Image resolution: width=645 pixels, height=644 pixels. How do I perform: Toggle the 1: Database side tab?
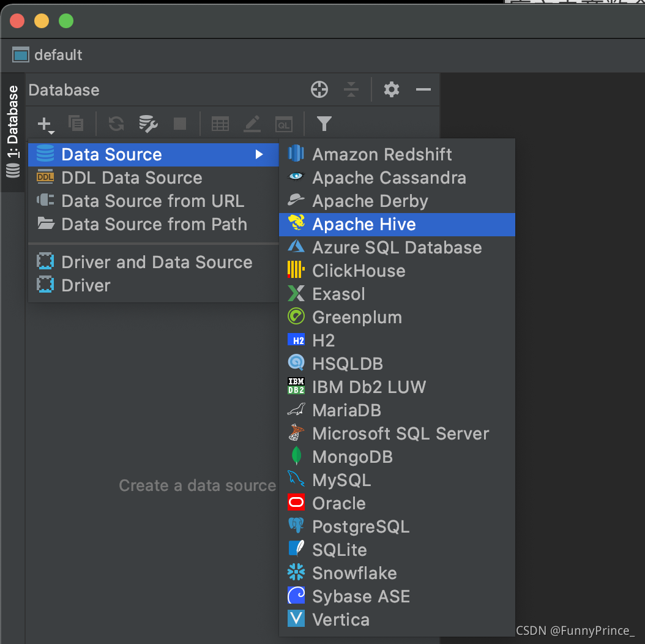pyautogui.click(x=13, y=132)
